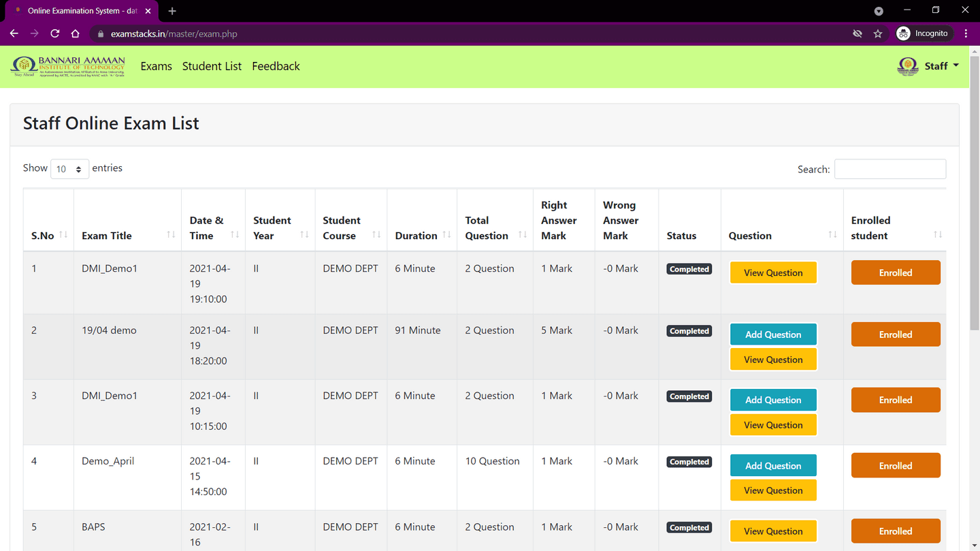Sort by Enrolled student column
Screen dimensions: 980x551
[938, 234]
